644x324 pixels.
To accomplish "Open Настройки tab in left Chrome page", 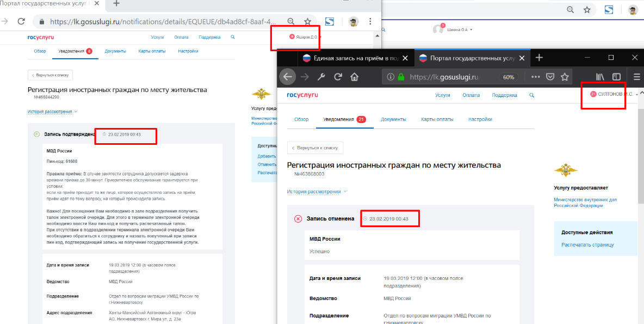I will 188,51.
